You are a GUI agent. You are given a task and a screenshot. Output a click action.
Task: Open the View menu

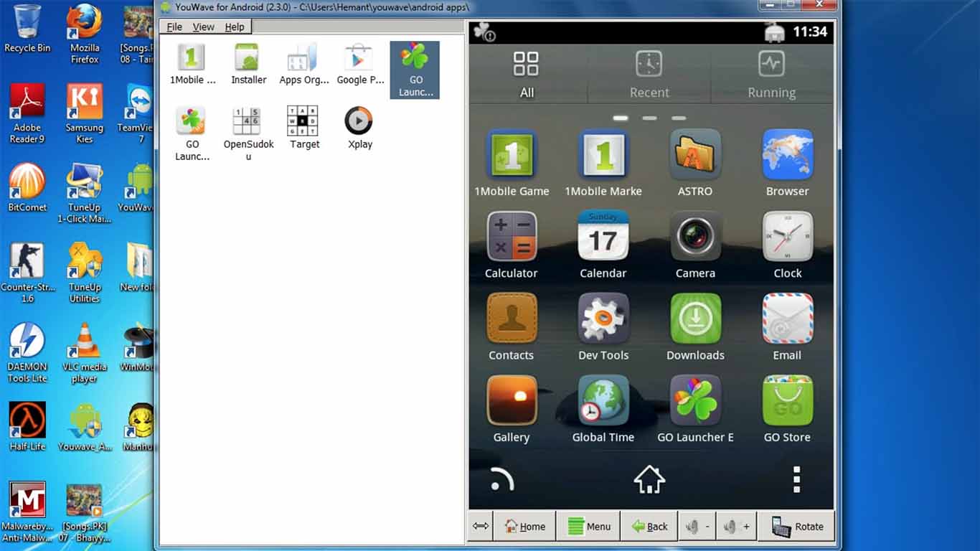(x=204, y=27)
